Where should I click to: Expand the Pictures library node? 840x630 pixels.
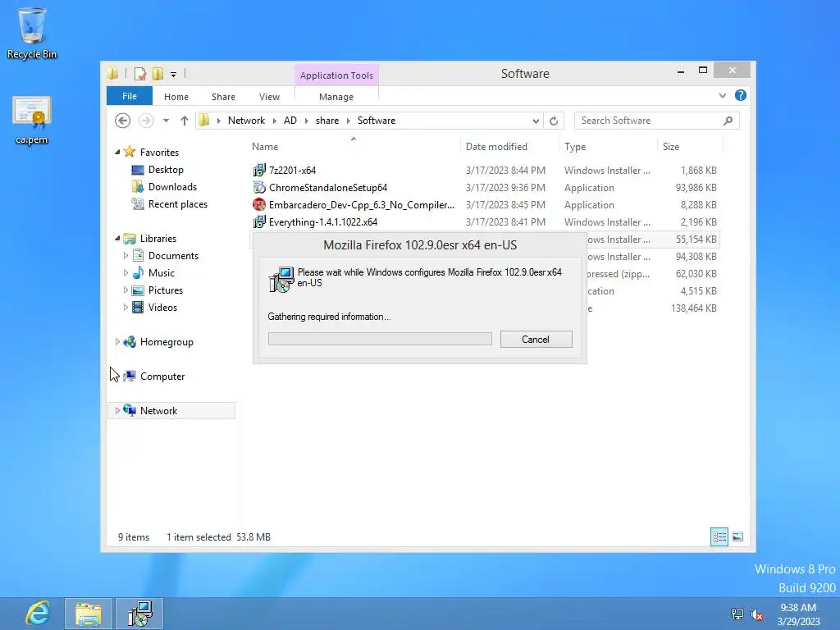[126, 290]
